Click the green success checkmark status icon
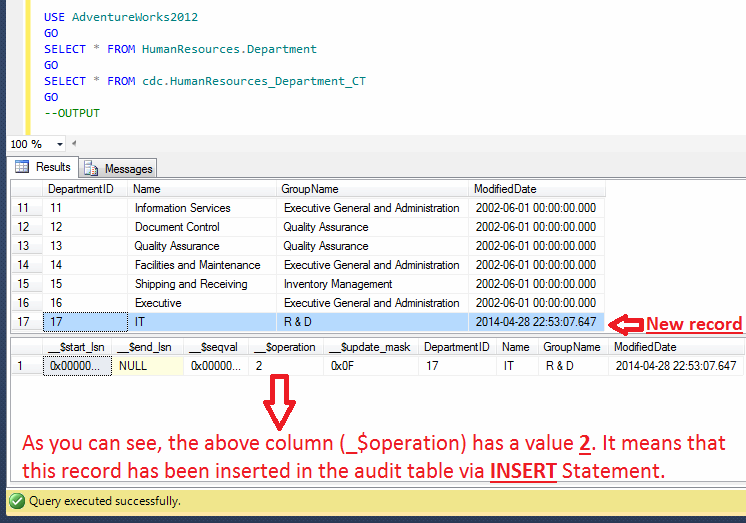Screen dimensions: 746x523 (x=16, y=501)
